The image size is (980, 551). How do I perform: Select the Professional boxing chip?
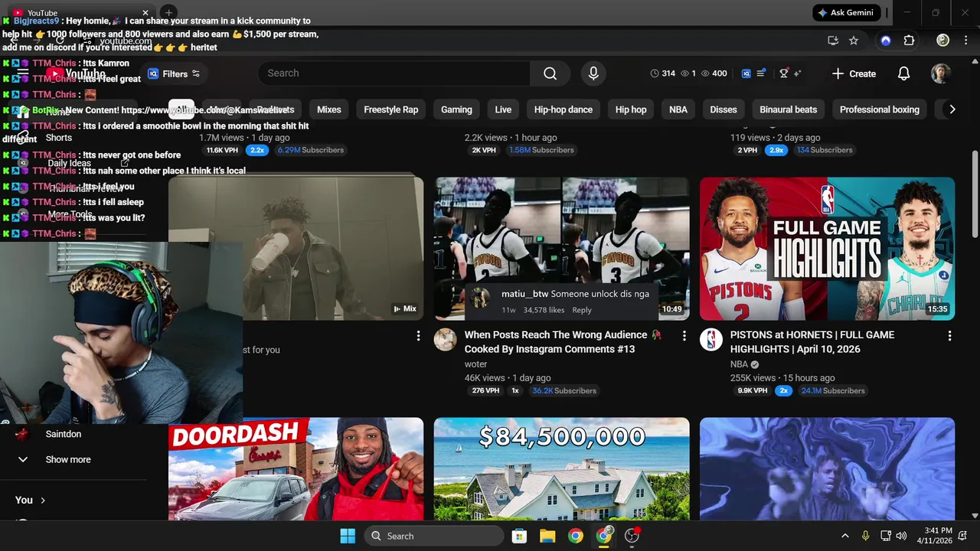(880, 109)
